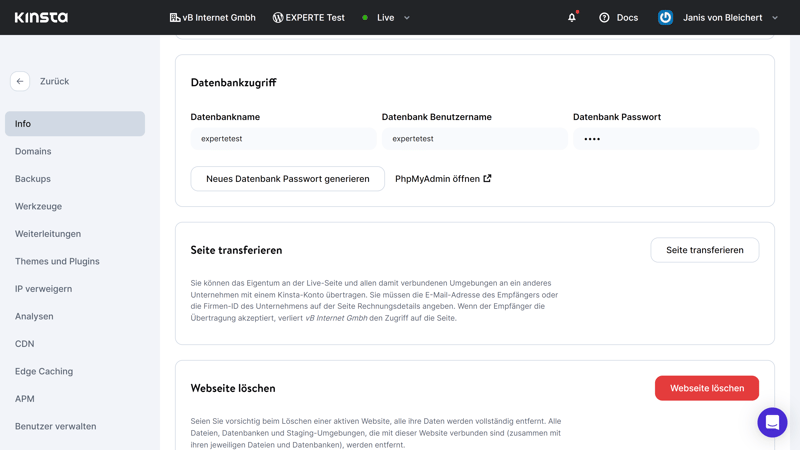Click the company icon beside vB Internet Gmbh

[175, 17]
